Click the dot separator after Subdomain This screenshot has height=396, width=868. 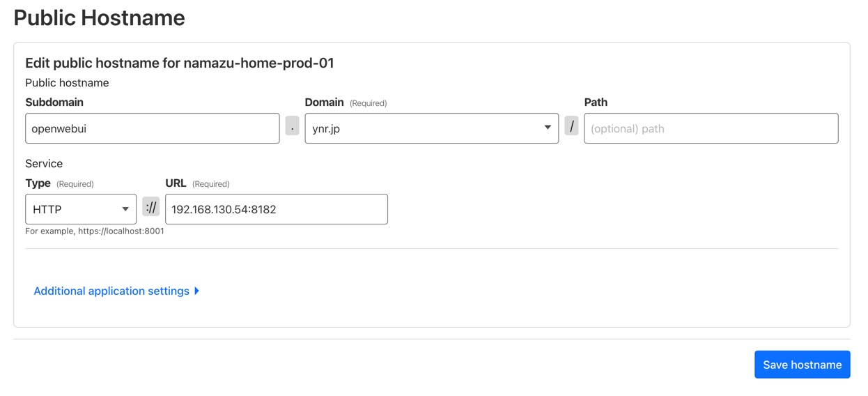[x=293, y=127]
